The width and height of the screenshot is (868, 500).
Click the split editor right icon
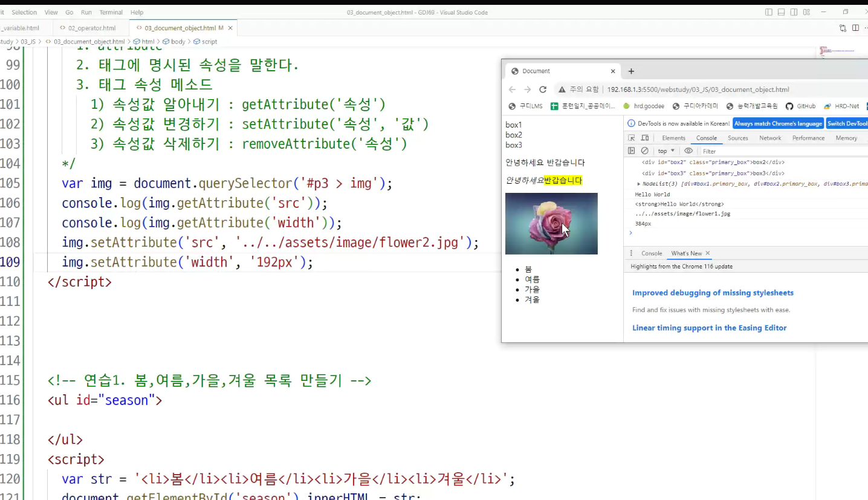[x=855, y=28]
